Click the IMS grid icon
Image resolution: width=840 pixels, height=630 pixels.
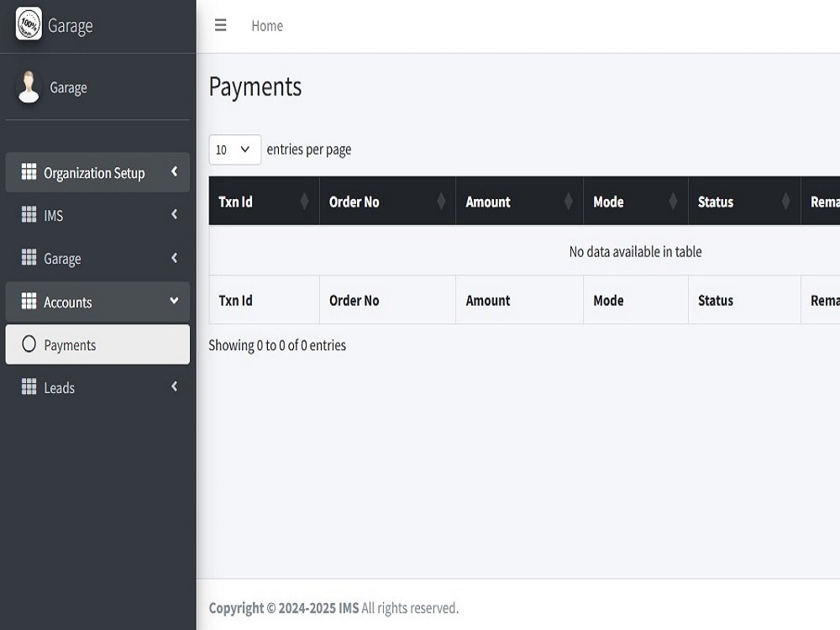[x=29, y=215]
